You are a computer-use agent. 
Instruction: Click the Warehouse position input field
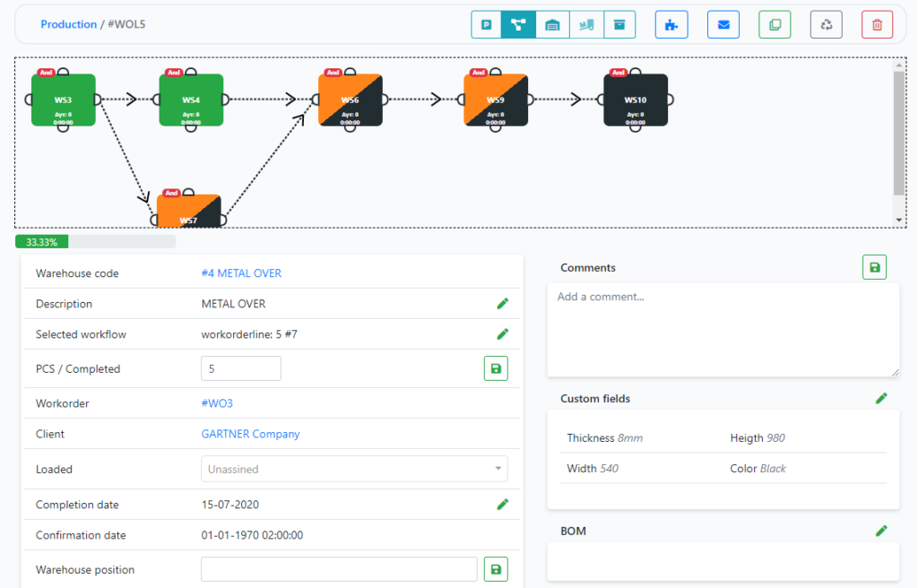pyautogui.click(x=339, y=569)
